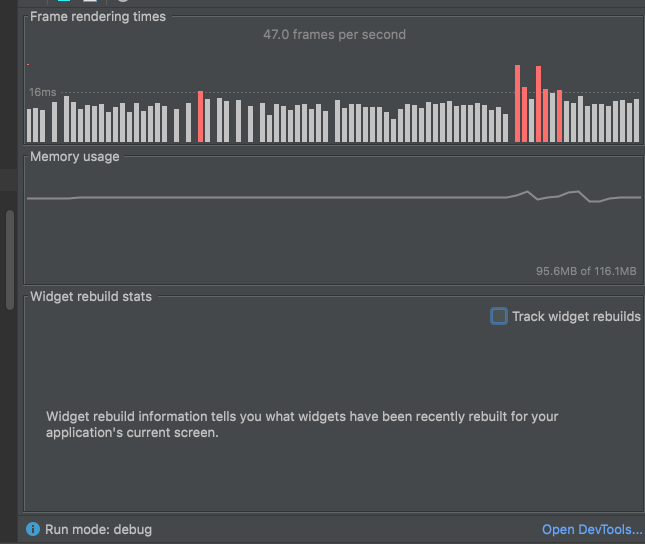Click the lone red bar left of chart center
645x544 pixels.
200,116
